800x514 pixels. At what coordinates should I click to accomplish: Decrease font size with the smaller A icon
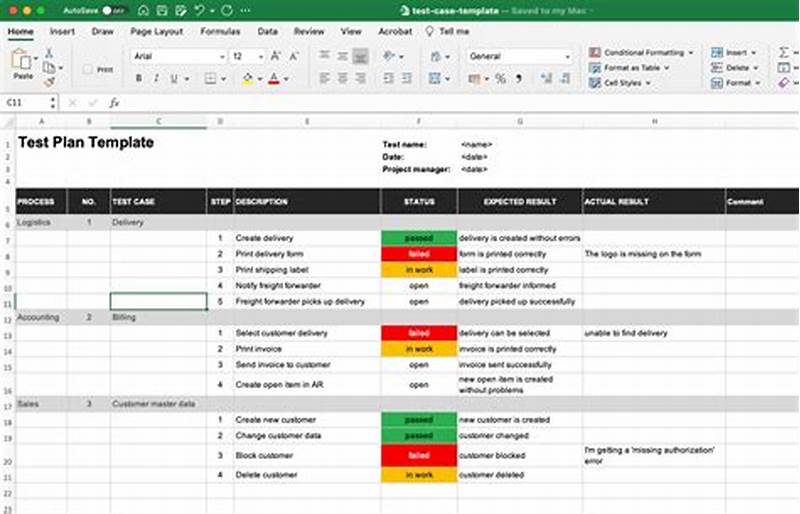click(x=294, y=56)
